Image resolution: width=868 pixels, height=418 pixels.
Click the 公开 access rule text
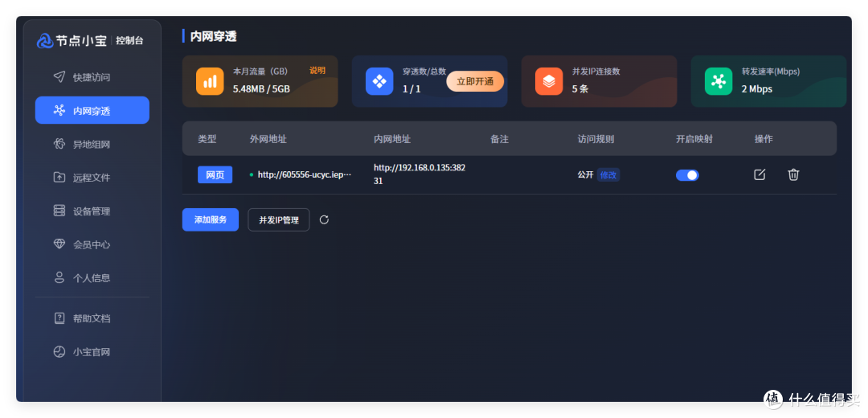click(x=585, y=175)
